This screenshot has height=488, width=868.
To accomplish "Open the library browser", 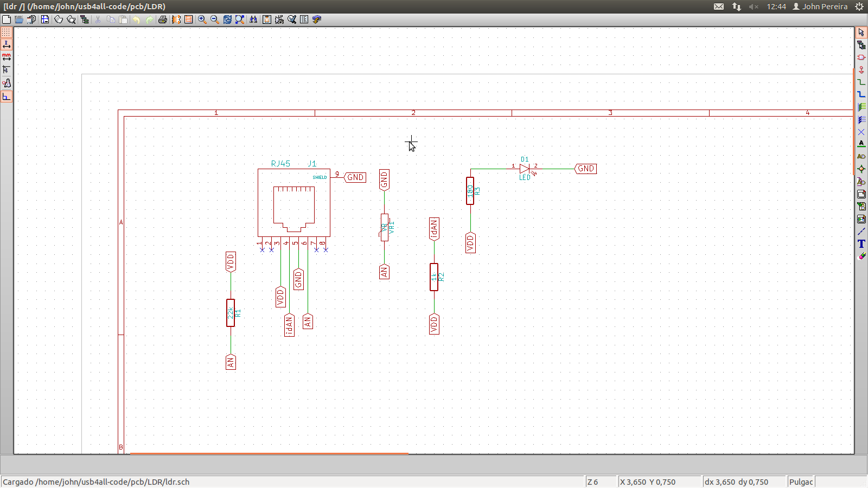I will 71,20.
